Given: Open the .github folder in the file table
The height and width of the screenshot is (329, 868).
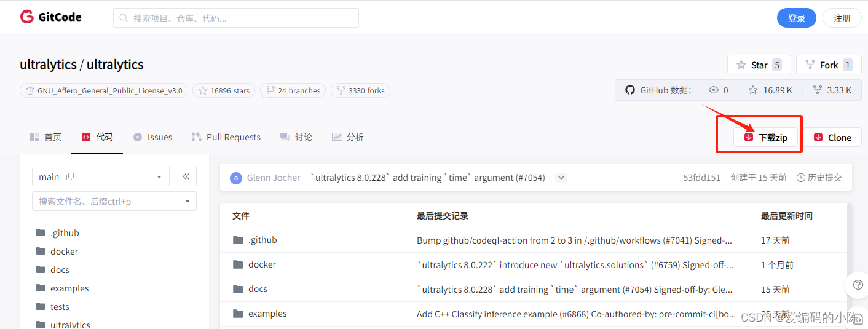Looking at the screenshot, I should click(x=262, y=240).
